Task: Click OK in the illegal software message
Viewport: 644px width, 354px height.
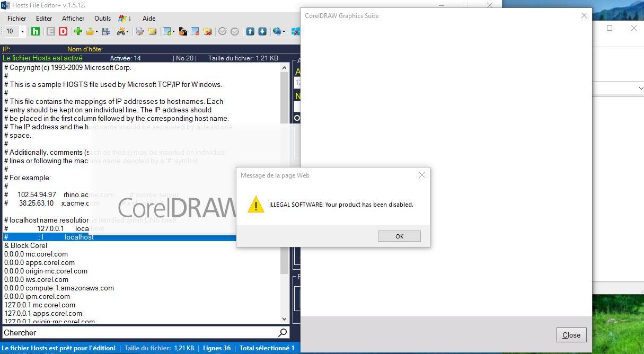Action: tap(399, 236)
